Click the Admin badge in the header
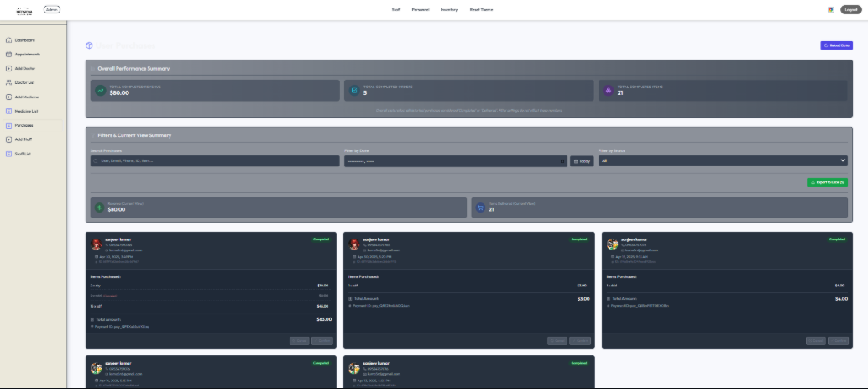Image resolution: width=868 pixels, height=389 pixels. pyautogui.click(x=52, y=9)
